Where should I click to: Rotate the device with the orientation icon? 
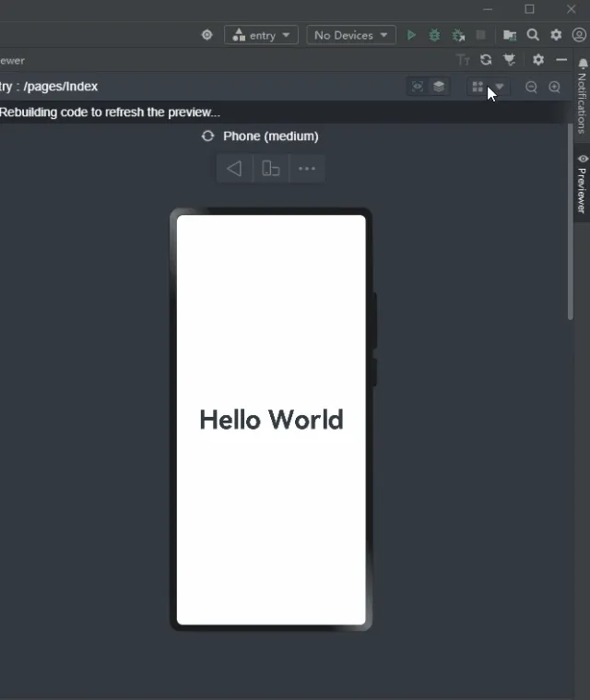pos(271,169)
